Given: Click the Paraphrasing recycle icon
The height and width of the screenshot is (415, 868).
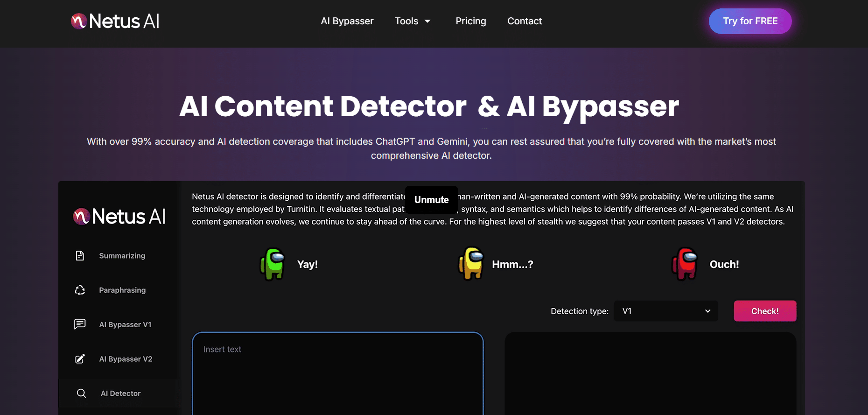Looking at the screenshot, I should (x=80, y=290).
